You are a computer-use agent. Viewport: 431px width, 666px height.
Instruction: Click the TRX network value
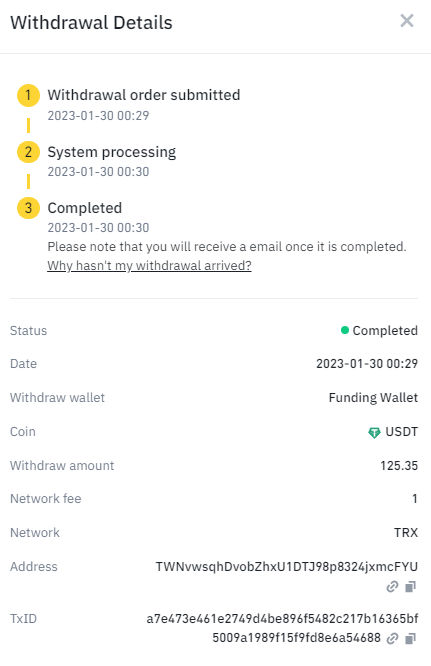(406, 533)
